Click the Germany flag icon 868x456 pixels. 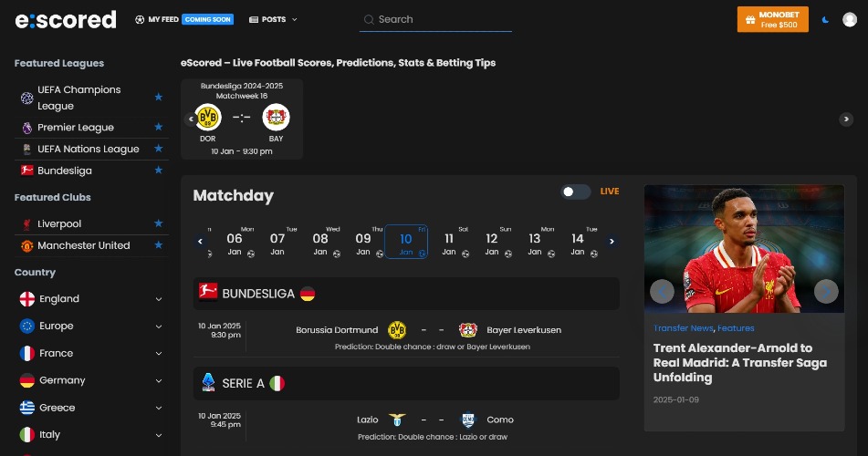pos(27,380)
